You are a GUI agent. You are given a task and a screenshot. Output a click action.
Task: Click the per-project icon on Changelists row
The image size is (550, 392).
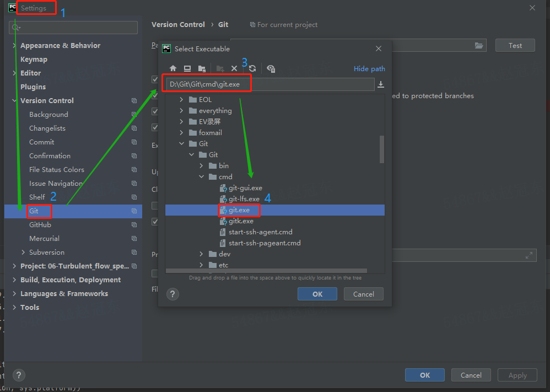pyautogui.click(x=134, y=128)
